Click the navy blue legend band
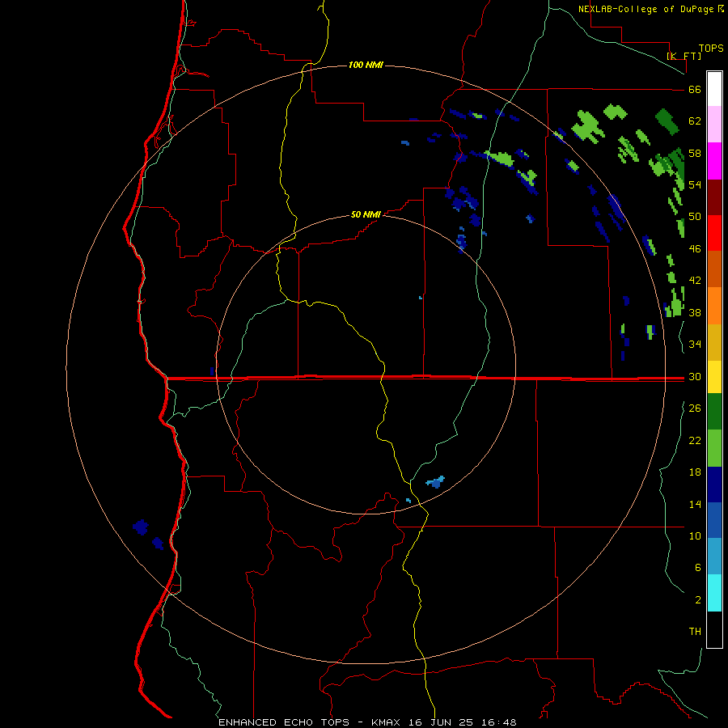Image resolution: width=728 pixels, height=728 pixels. coord(714,485)
